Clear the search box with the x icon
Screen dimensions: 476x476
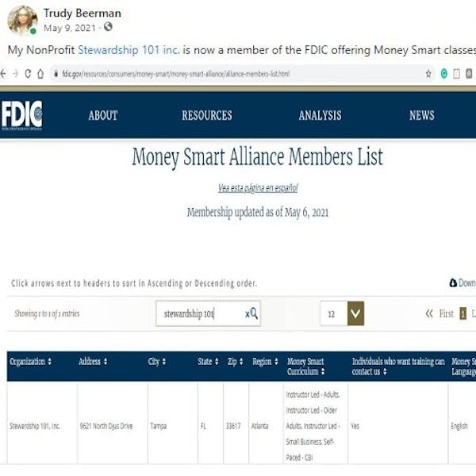click(246, 314)
